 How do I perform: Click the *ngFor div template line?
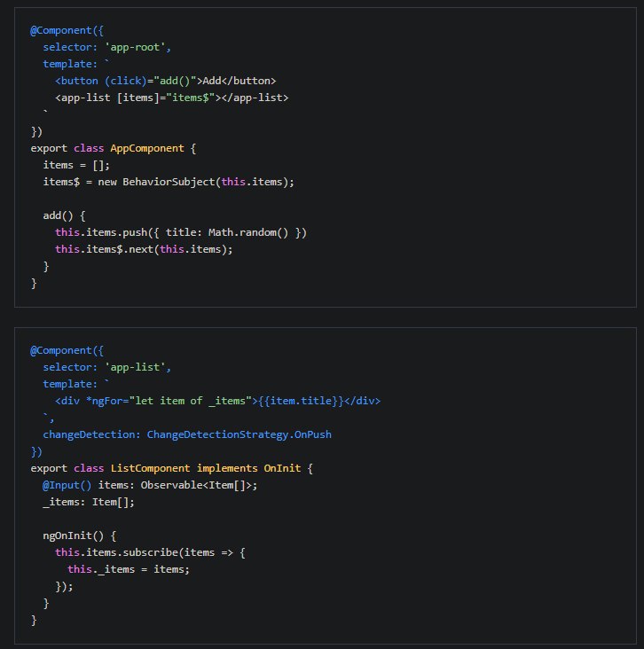(217, 401)
